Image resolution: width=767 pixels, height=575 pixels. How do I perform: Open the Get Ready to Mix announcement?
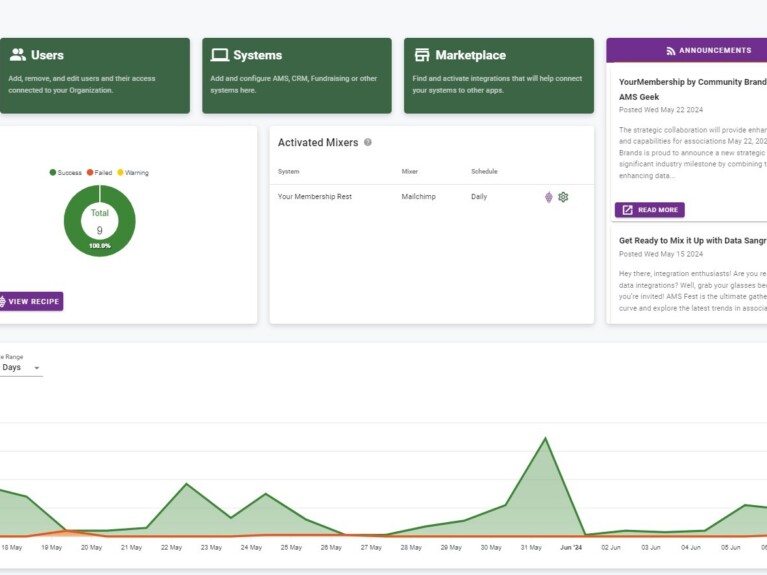(692, 240)
